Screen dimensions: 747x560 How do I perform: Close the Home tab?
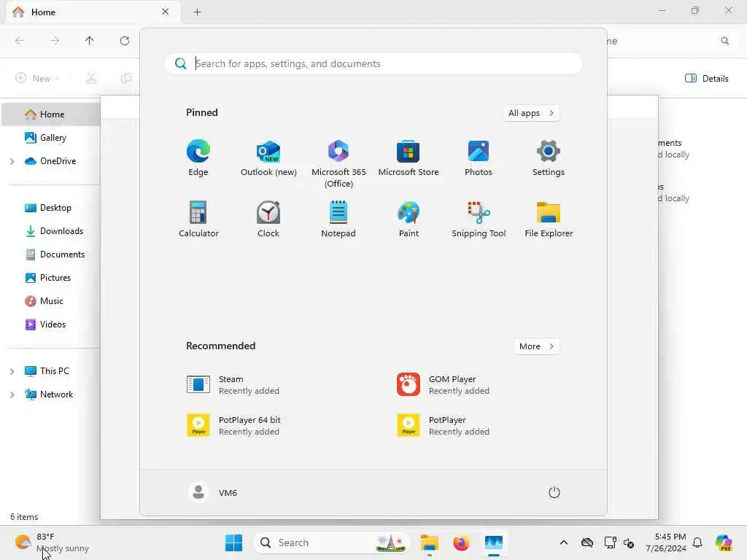pos(166,12)
